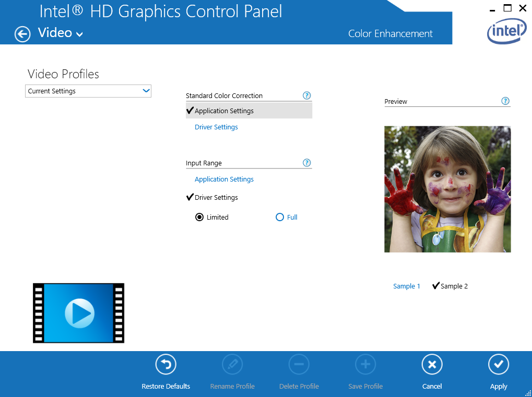The width and height of the screenshot is (532, 397).
Task: Click the Color Enhancement heading
Action: point(390,33)
